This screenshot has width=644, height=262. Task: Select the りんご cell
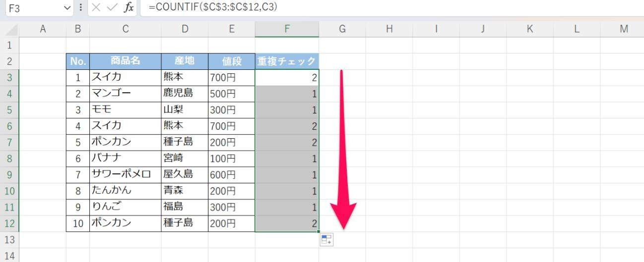click(126, 207)
